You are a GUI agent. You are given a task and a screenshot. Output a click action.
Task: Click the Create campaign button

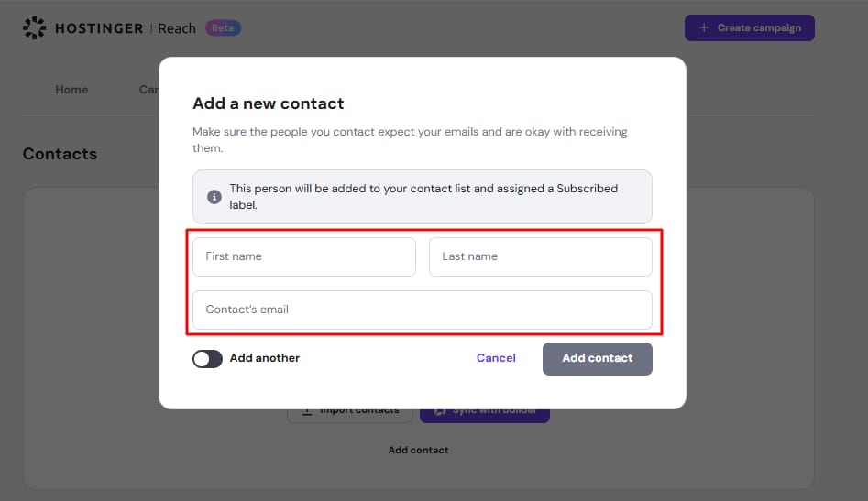tap(750, 27)
